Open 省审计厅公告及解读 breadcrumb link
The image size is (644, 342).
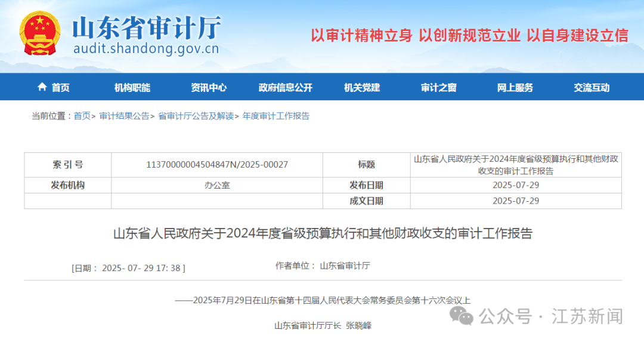coord(196,116)
